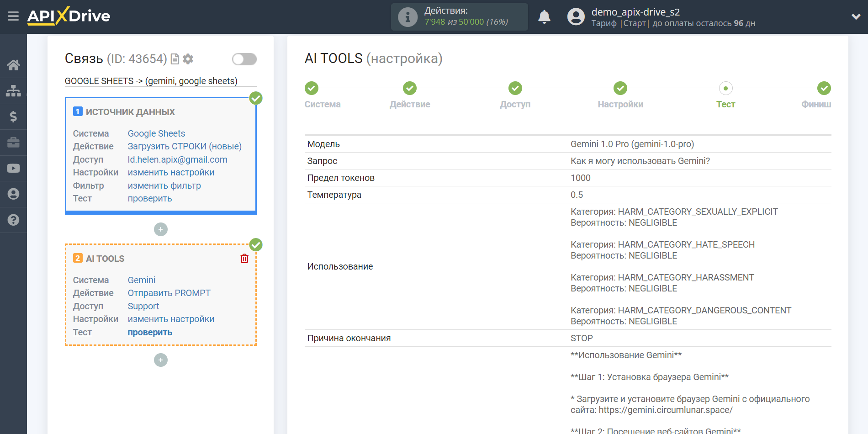Add a block after the data source

[x=161, y=229]
